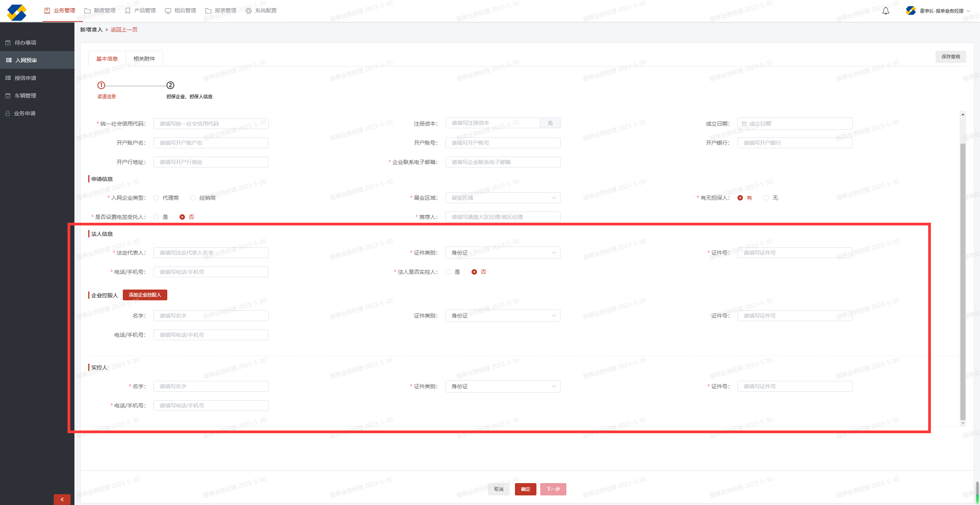Click the 系统配置 gear icon
This screenshot has width=980, height=505.
click(x=249, y=11)
